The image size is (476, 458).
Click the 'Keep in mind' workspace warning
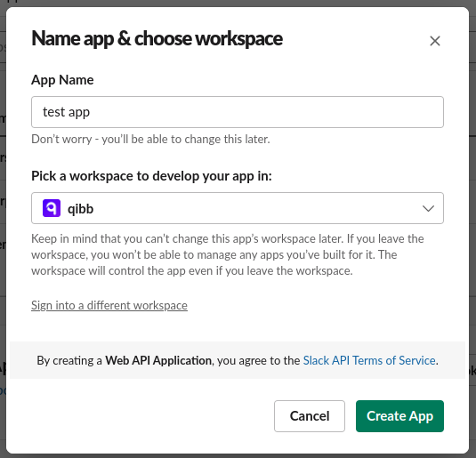tap(228, 254)
